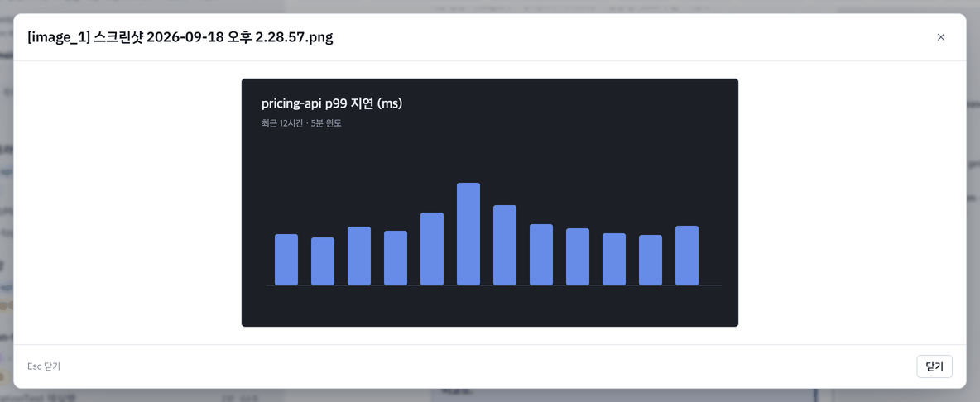Click the 닫기 button in the footer

[x=934, y=366]
